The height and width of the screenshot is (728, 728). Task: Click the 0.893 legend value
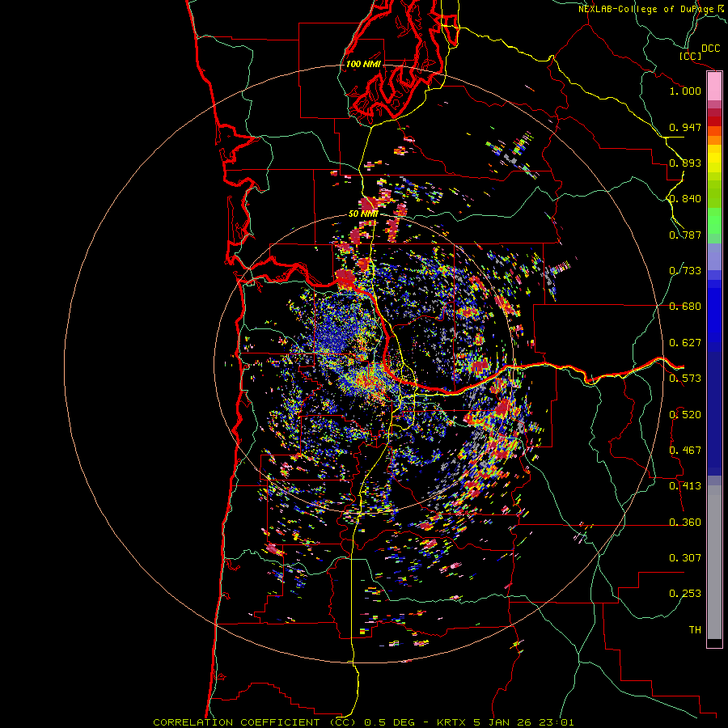pyautogui.click(x=685, y=163)
